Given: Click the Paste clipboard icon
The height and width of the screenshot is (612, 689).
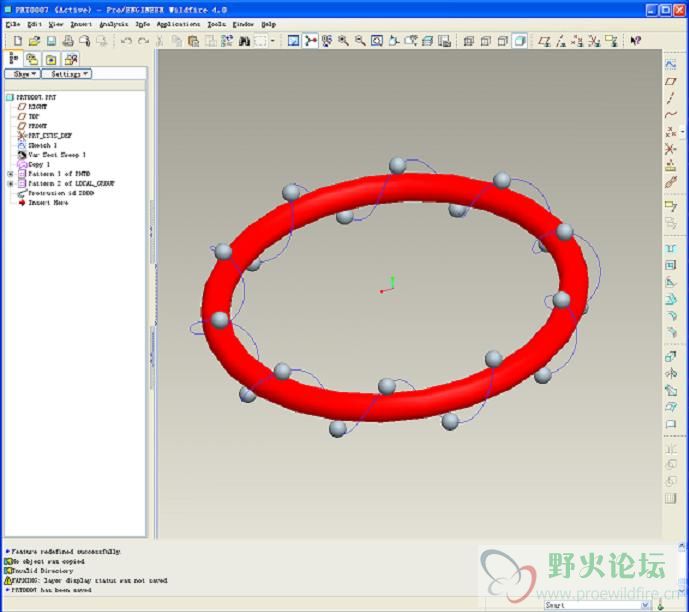Looking at the screenshot, I should pyautogui.click(x=193, y=41).
